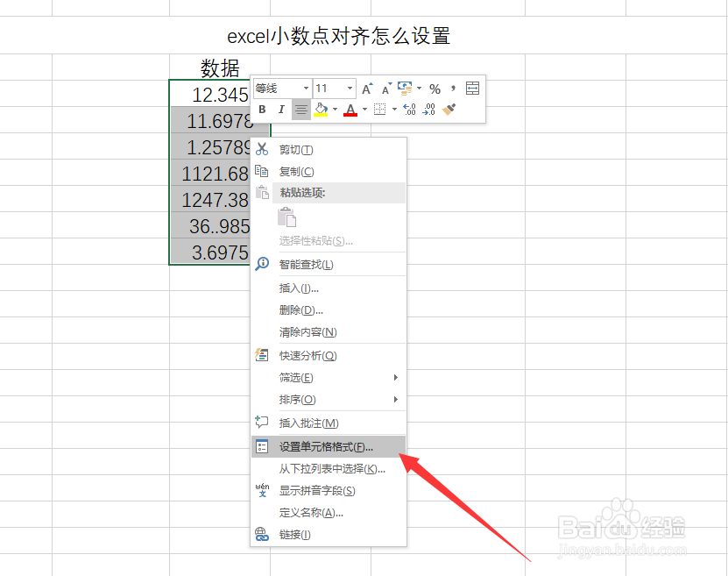Expand the borders dropdown arrow
This screenshot has width=728, height=576.
coord(394,110)
